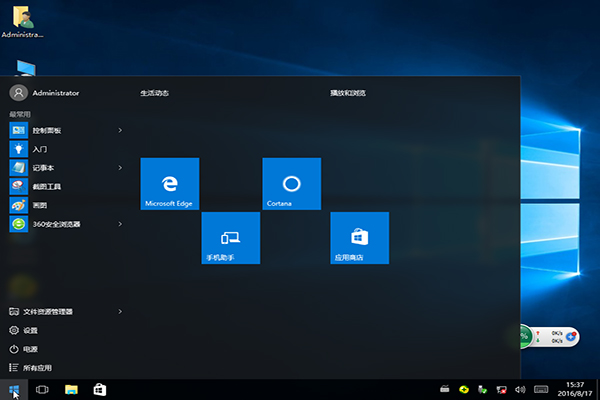Launch the Cortana tile
Image resolution: width=600 pixels, height=400 pixels.
coord(291,183)
